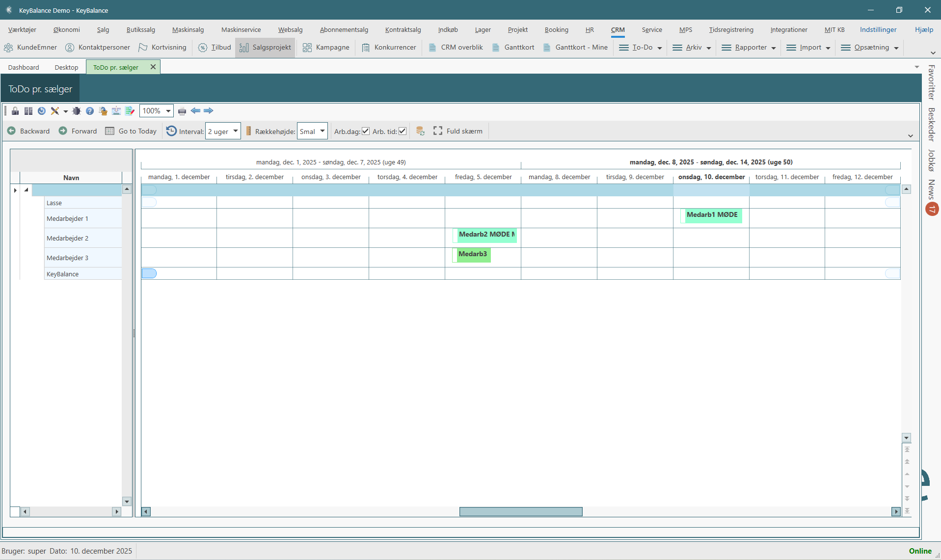941x560 pixels.
Task: Toggle the Arb. tid checkbox
Action: click(x=403, y=131)
